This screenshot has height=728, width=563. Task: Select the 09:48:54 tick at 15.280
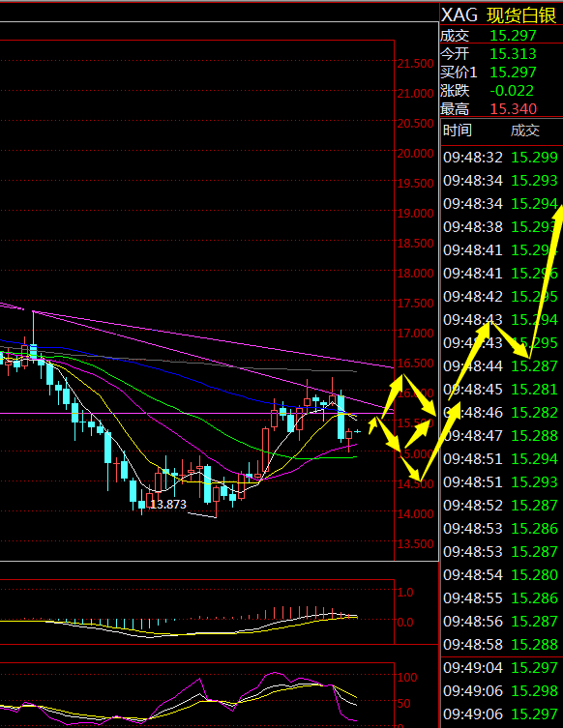501,575
